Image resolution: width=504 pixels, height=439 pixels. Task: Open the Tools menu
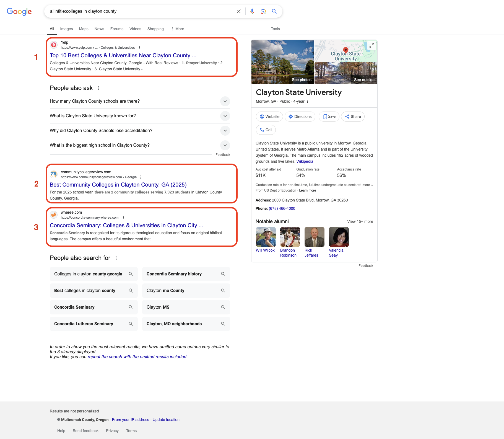point(275,29)
